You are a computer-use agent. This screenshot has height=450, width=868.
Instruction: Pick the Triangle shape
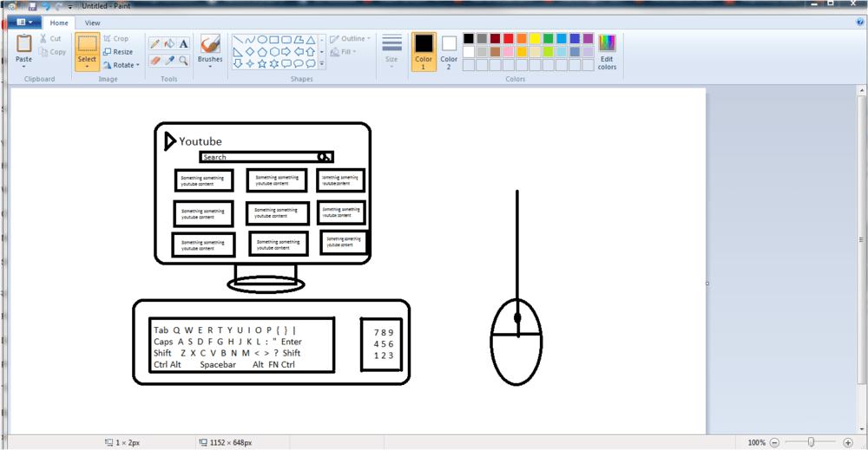point(311,40)
